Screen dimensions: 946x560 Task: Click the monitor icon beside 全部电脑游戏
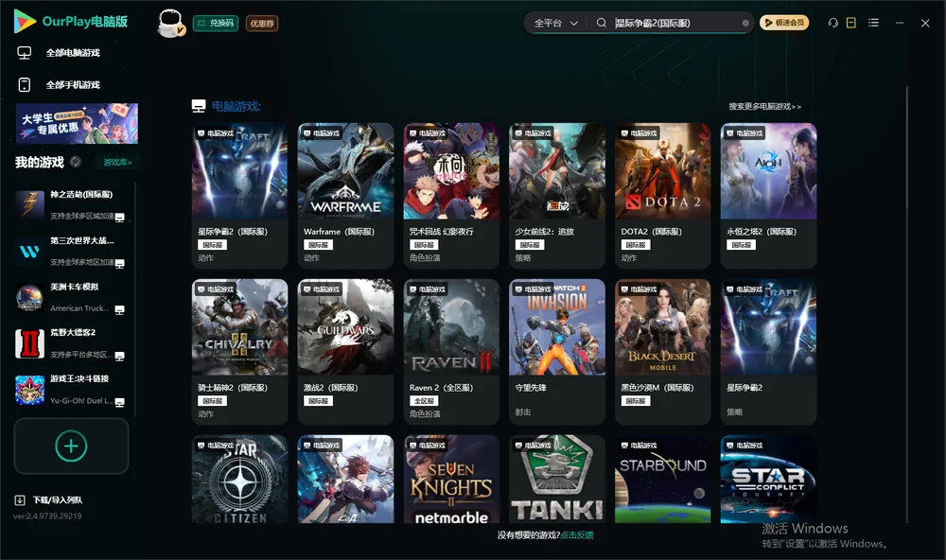tap(25, 53)
